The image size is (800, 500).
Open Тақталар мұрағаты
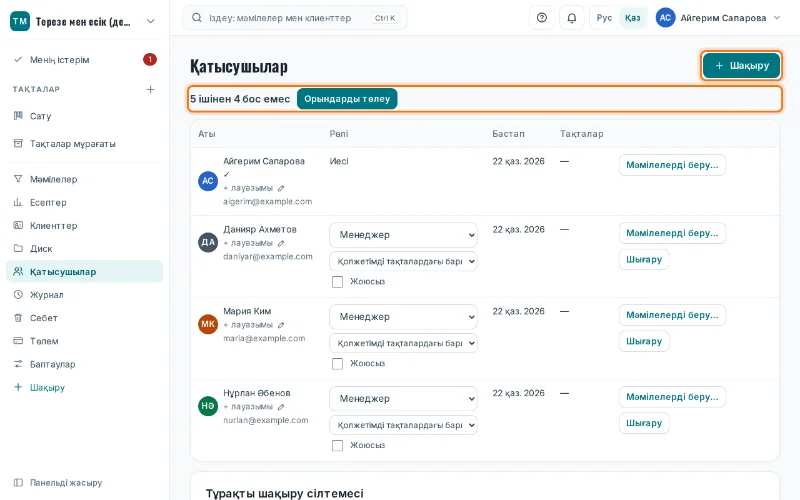[x=85, y=144]
